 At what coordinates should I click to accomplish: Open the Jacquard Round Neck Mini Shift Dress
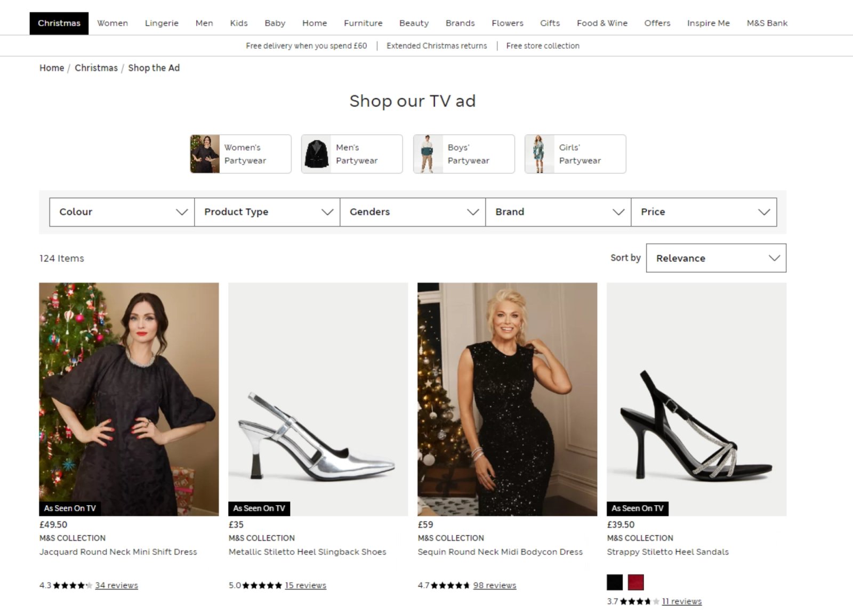coord(128,399)
